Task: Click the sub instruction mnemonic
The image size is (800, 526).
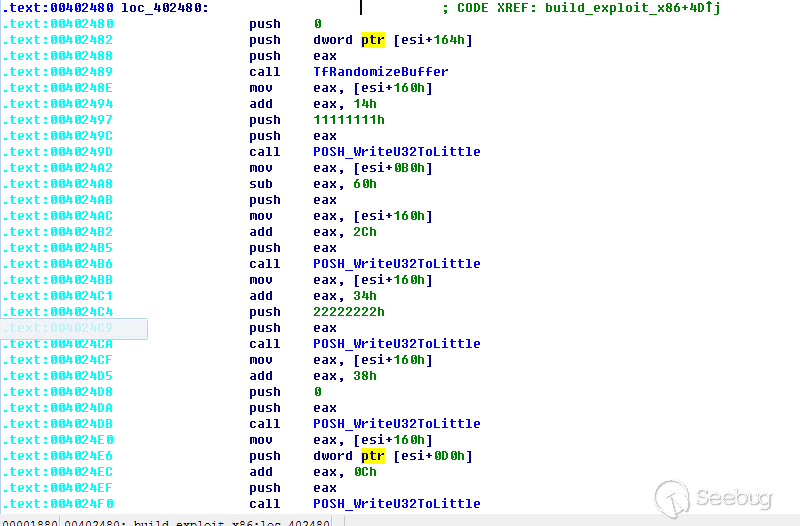Action: [x=261, y=184]
